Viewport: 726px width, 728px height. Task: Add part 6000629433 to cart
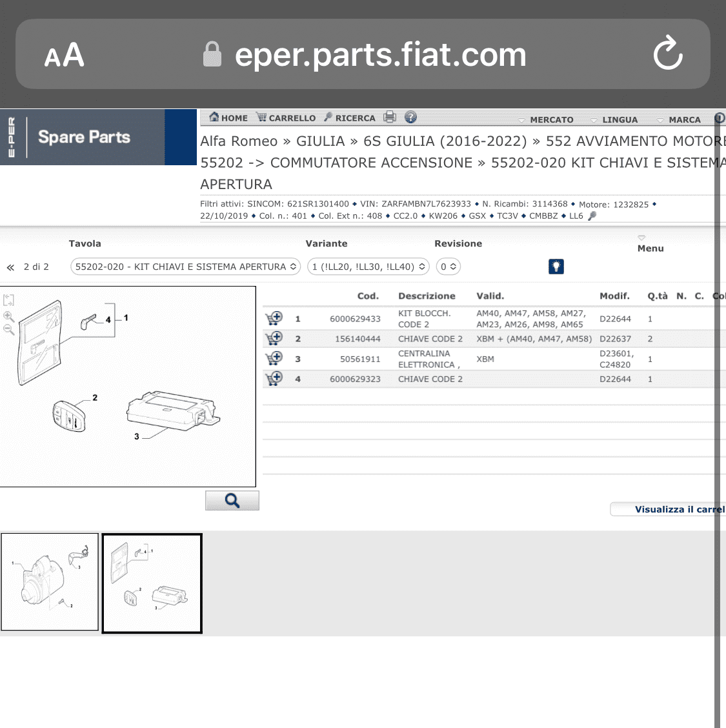274,319
